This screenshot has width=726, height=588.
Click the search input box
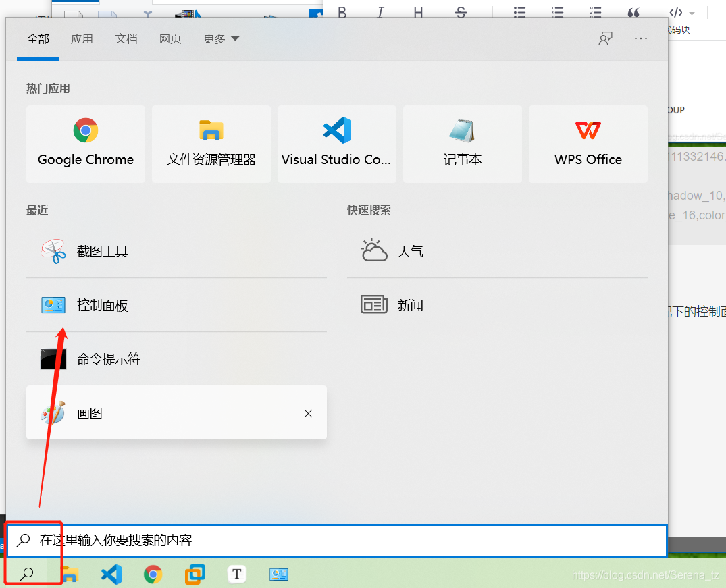tap(337, 540)
